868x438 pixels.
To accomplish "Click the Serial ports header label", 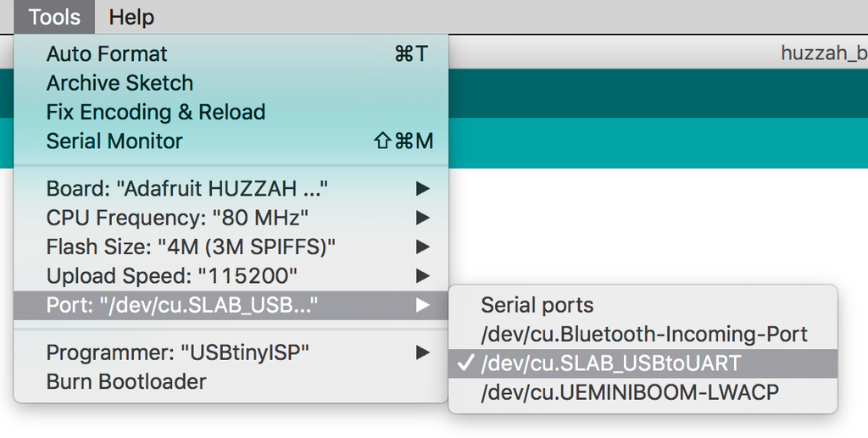I will click(x=537, y=305).
